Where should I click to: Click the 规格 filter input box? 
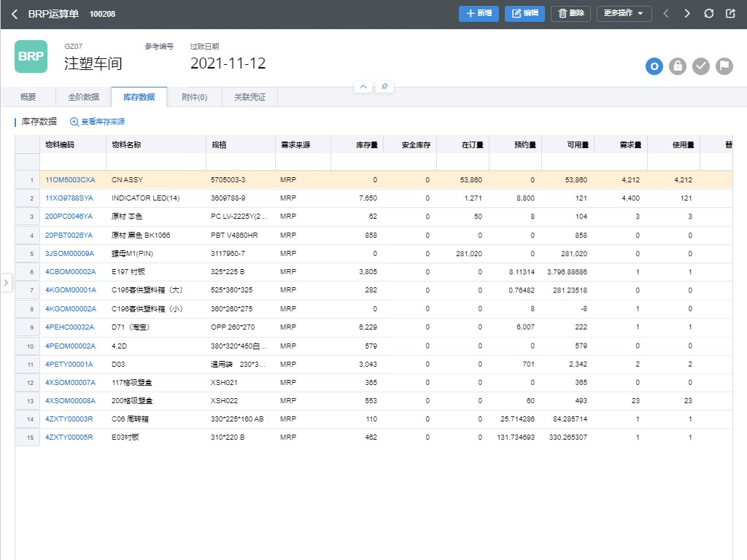tap(241, 162)
